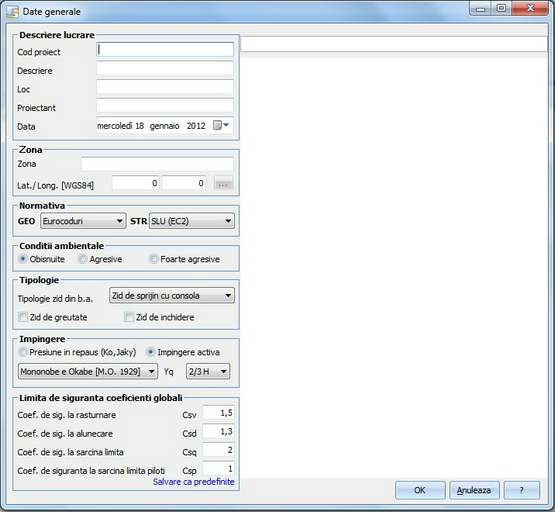This screenshot has width=555, height=512.
Task: Expand the STR SLU (EC2) dropdown
Action: pos(191,221)
